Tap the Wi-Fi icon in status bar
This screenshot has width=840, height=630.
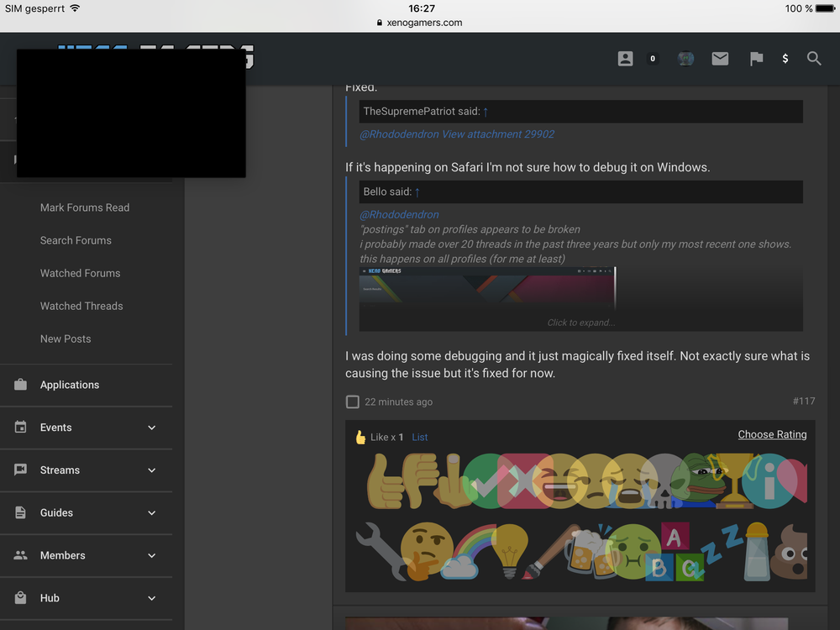tap(75, 8)
